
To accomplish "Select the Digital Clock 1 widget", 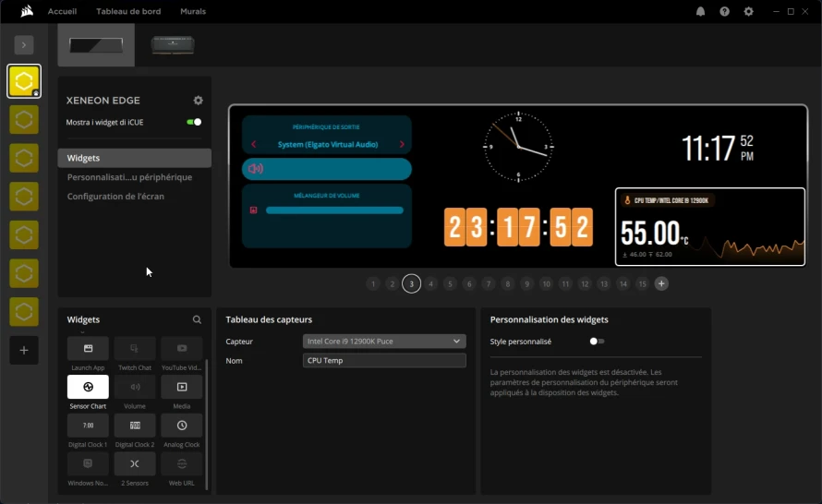I will coord(88,426).
